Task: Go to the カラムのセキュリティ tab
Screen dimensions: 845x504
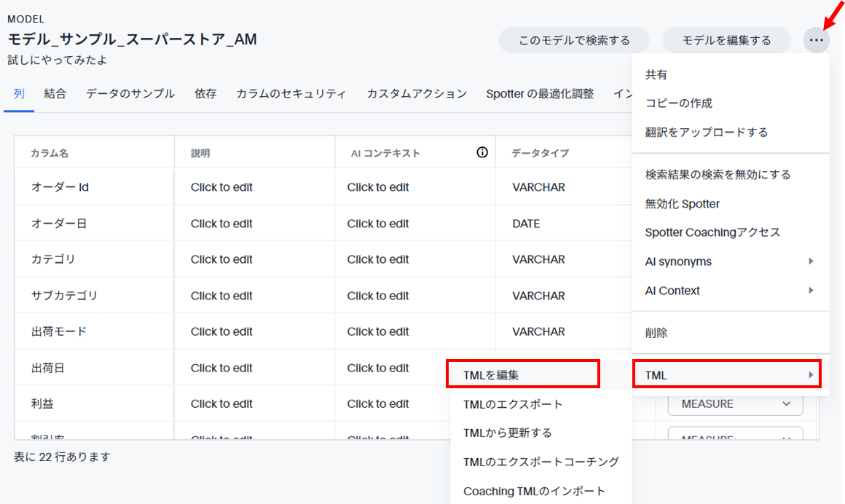Action: point(291,93)
